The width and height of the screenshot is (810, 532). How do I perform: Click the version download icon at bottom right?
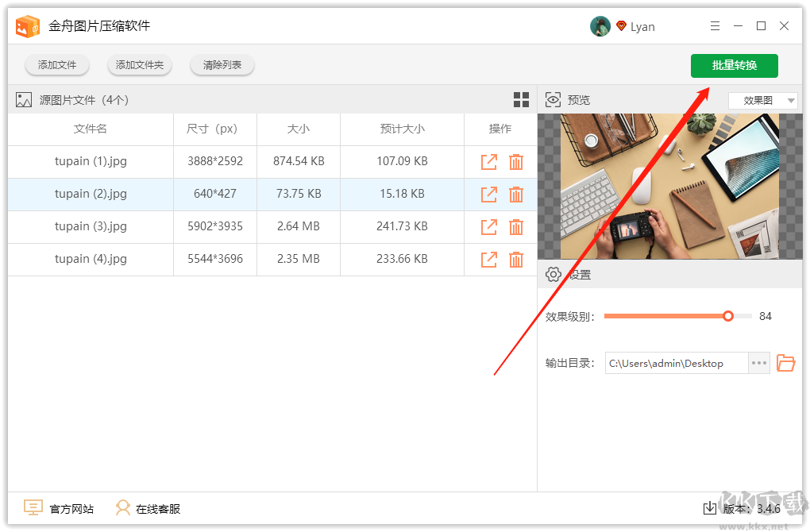pos(709,508)
